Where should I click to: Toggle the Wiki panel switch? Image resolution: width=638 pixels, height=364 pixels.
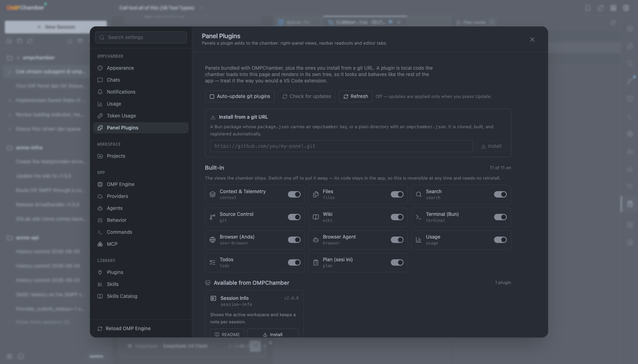[x=397, y=217]
